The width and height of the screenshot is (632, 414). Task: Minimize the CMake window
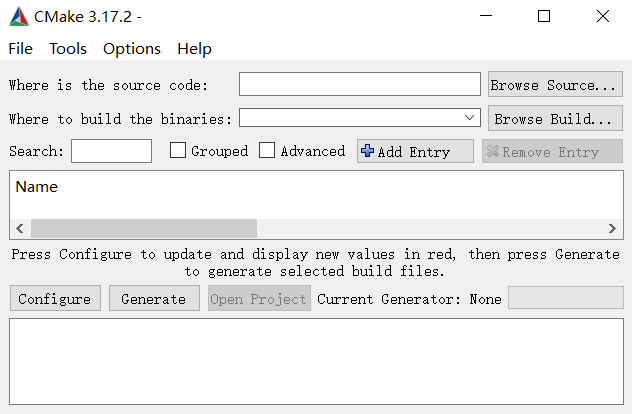(486, 16)
